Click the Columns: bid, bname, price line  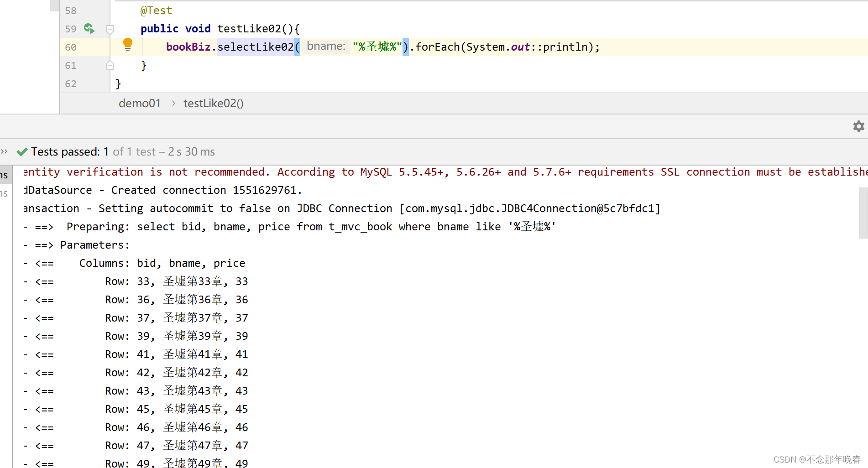[x=134, y=263]
